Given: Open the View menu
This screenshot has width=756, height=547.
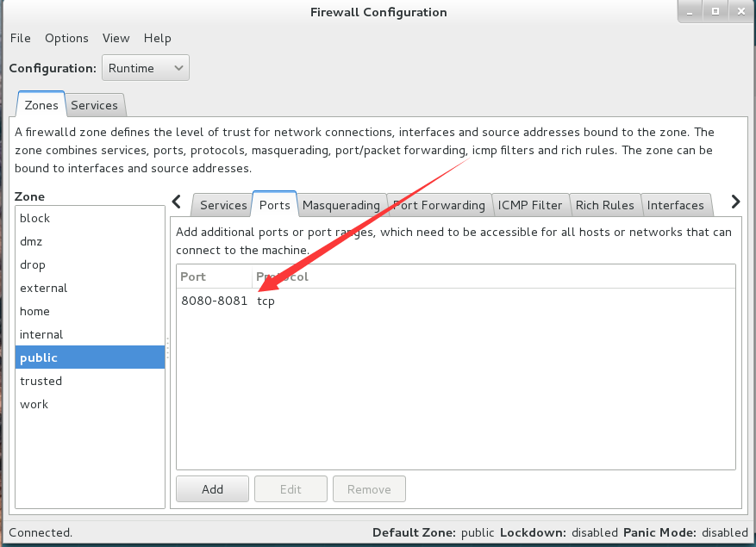Looking at the screenshot, I should [116, 38].
